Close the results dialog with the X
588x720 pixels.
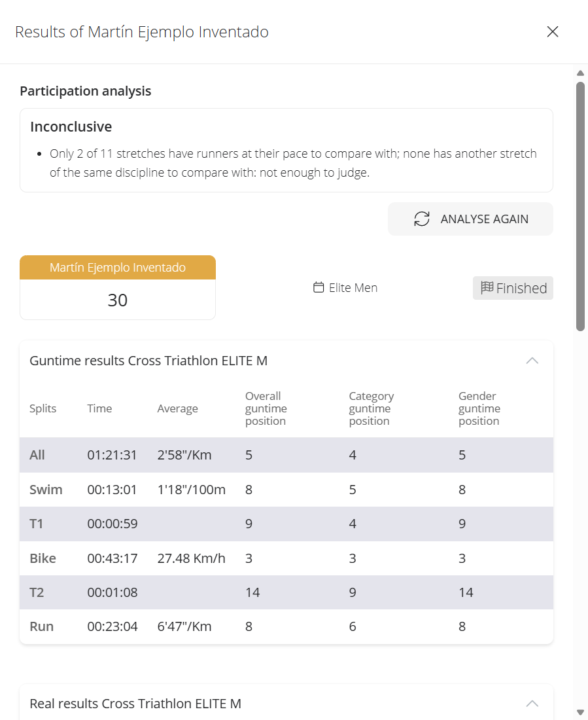coord(553,31)
